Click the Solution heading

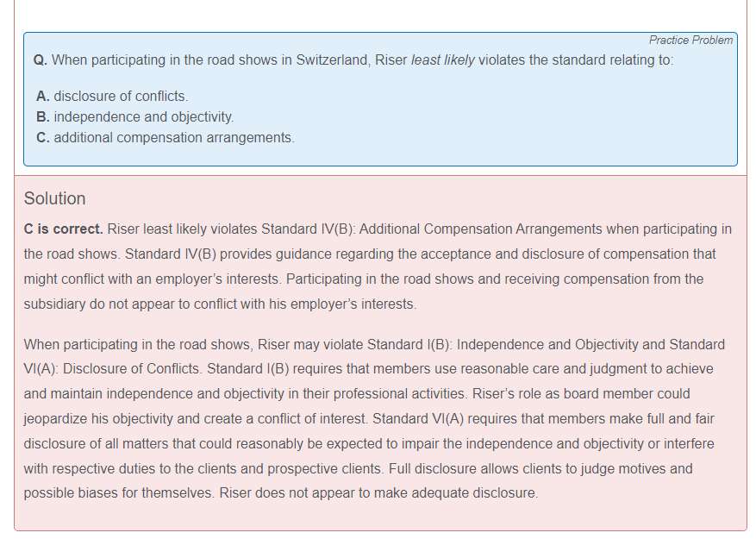54,198
